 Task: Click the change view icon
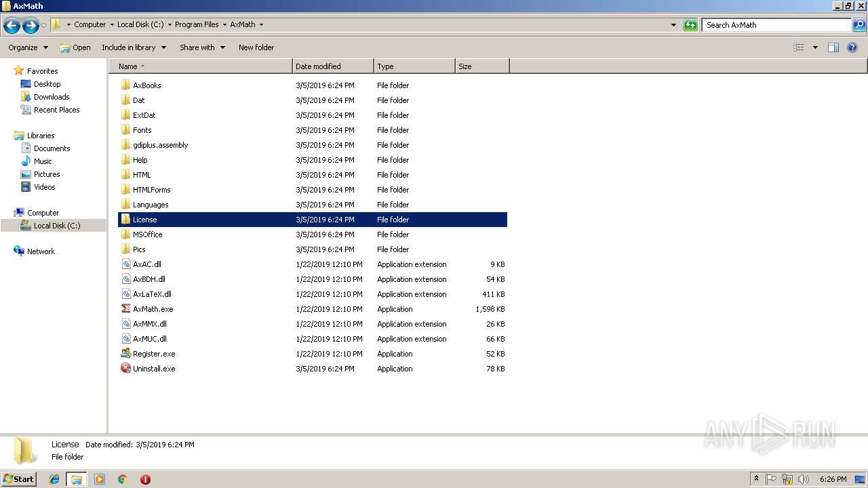coord(799,47)
